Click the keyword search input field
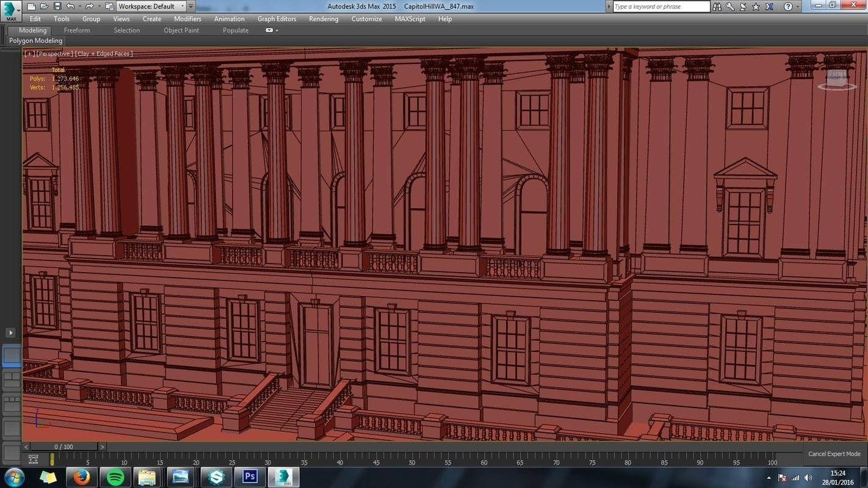Screen dimensions: 868x488 (x=661, y=6)
